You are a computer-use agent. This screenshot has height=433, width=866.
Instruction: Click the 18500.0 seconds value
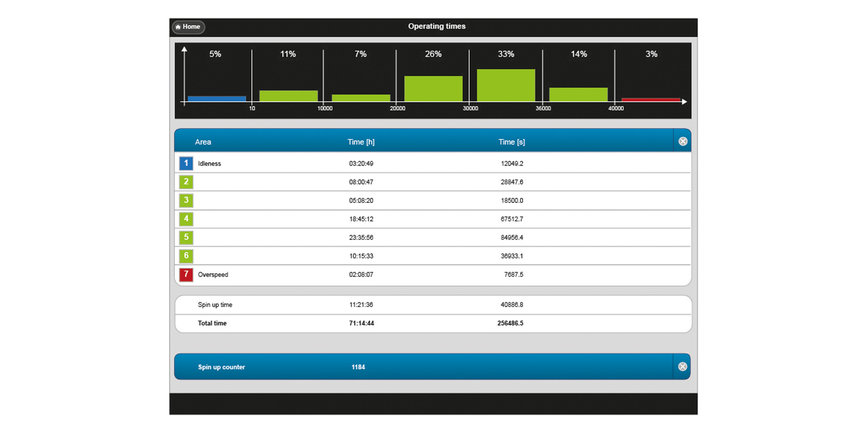click(x=512, y=201)
